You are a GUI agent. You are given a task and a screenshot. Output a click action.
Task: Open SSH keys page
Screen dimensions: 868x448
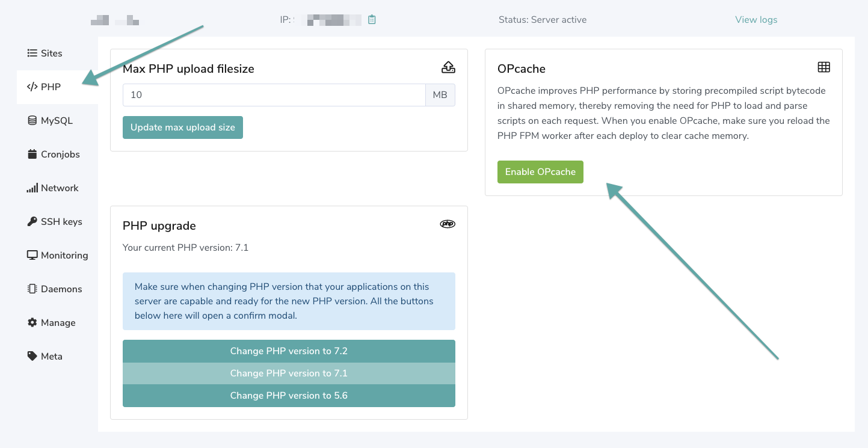55,221
